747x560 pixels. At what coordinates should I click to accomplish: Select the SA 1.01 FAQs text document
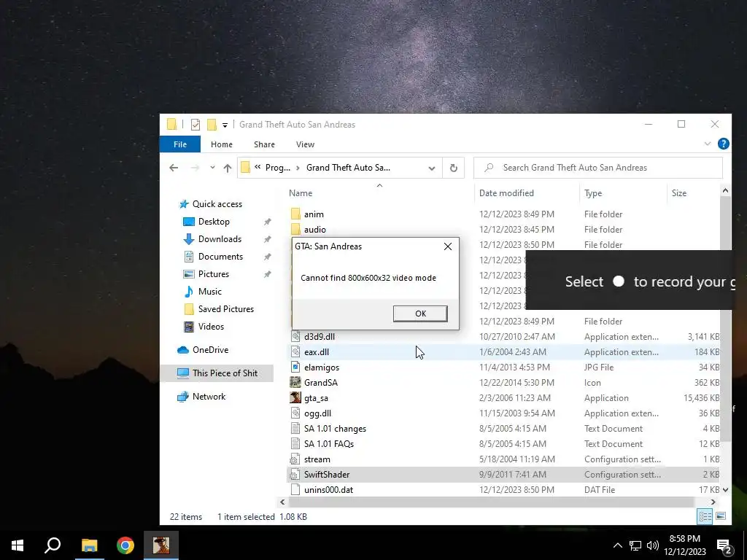click(329, 444)
